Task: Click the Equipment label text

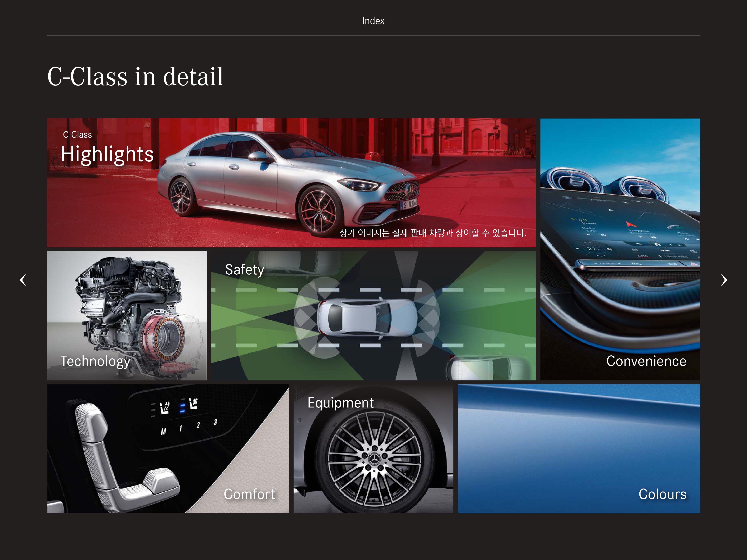Action: coord(340,403)
